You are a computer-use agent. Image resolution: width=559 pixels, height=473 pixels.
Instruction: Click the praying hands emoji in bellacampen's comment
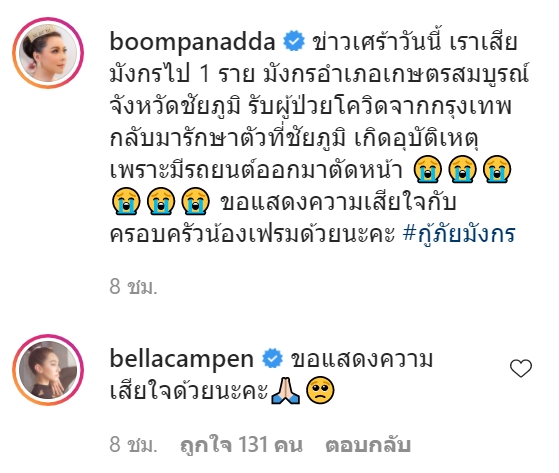[x=285, y=391]
